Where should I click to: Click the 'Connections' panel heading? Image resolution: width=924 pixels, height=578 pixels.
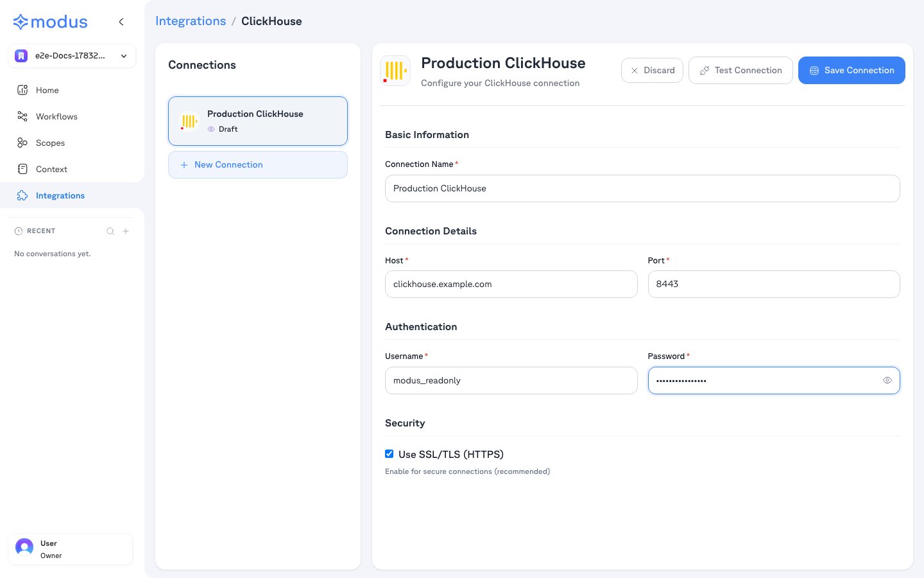(202, 65)
